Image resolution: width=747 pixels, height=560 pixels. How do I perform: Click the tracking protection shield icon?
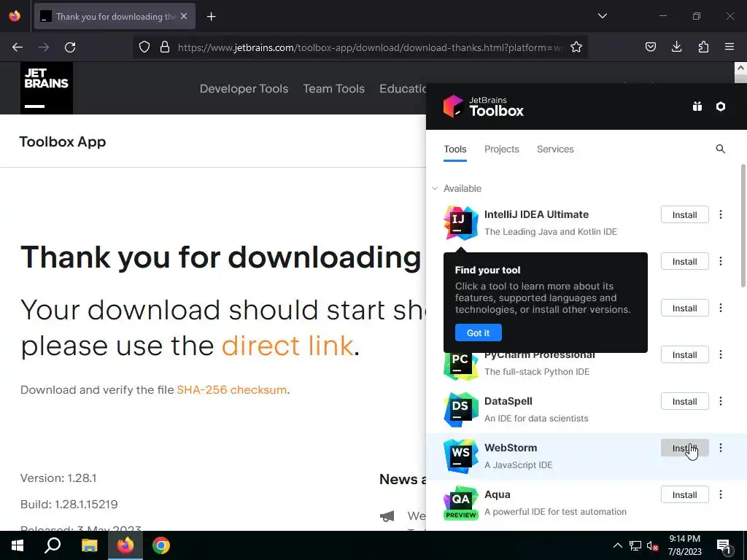[x=144, y=47]
